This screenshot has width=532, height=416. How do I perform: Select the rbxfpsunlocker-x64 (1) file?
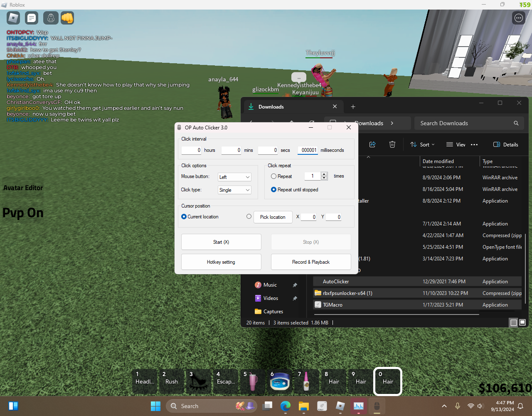tap(417, 293)
